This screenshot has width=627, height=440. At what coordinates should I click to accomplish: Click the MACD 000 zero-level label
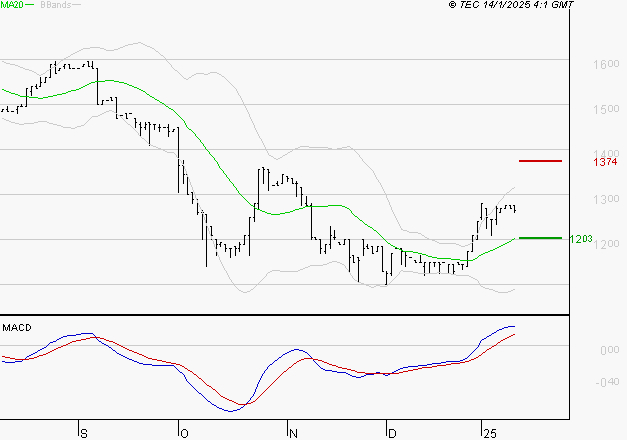pos(610,350)
